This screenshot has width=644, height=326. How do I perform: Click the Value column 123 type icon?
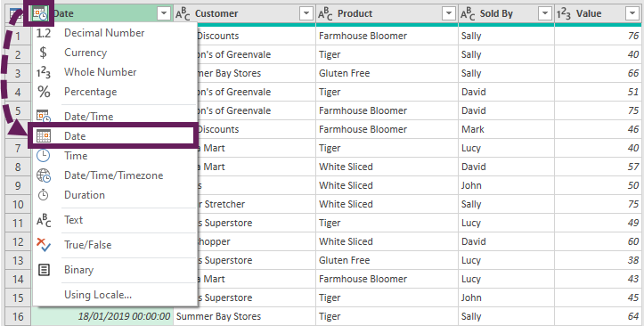pyautogui.click(x=565, y=14)
